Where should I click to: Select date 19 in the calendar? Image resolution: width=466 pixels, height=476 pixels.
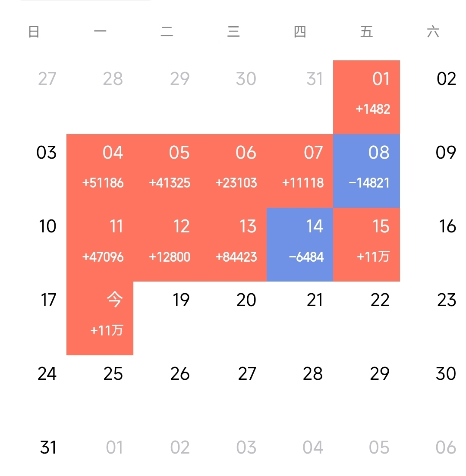(181, 300)
